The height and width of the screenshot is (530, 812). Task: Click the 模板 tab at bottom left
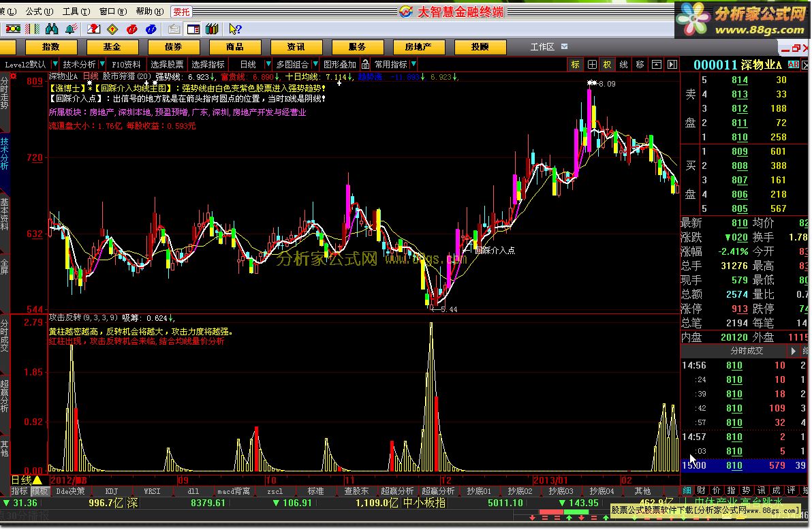coord(40,490)
